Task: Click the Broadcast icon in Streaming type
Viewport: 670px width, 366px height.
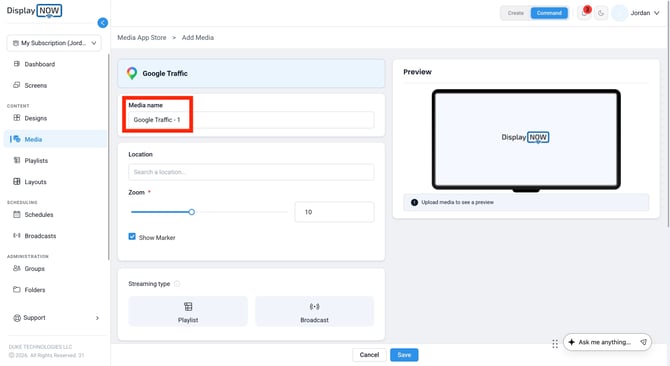Action: tap(314, 306)
